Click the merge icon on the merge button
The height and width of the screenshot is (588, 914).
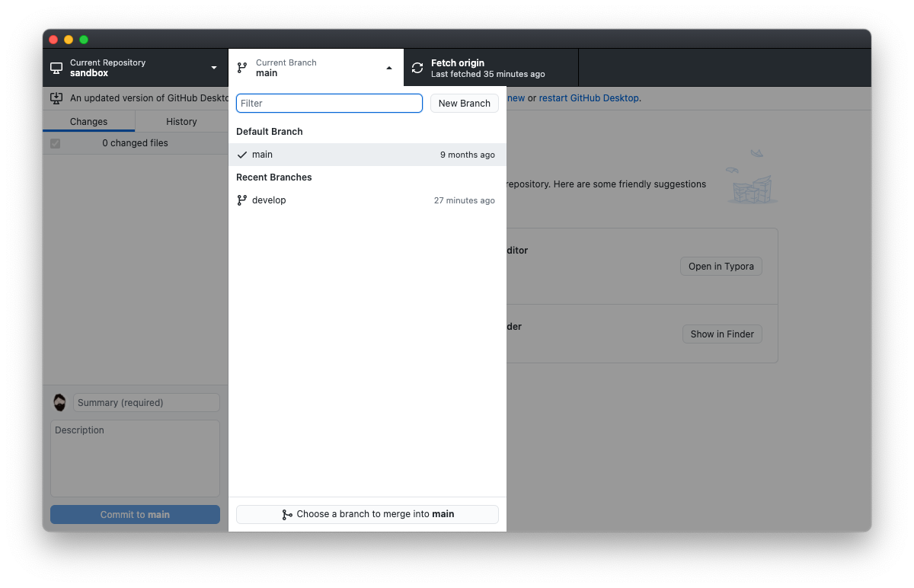(286, 514)
